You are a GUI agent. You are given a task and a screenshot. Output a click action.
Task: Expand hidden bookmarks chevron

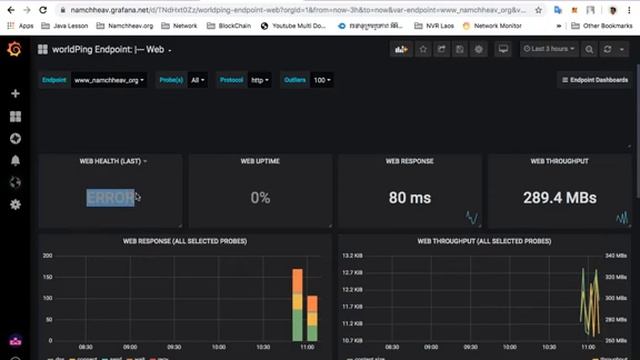point(559,26)
